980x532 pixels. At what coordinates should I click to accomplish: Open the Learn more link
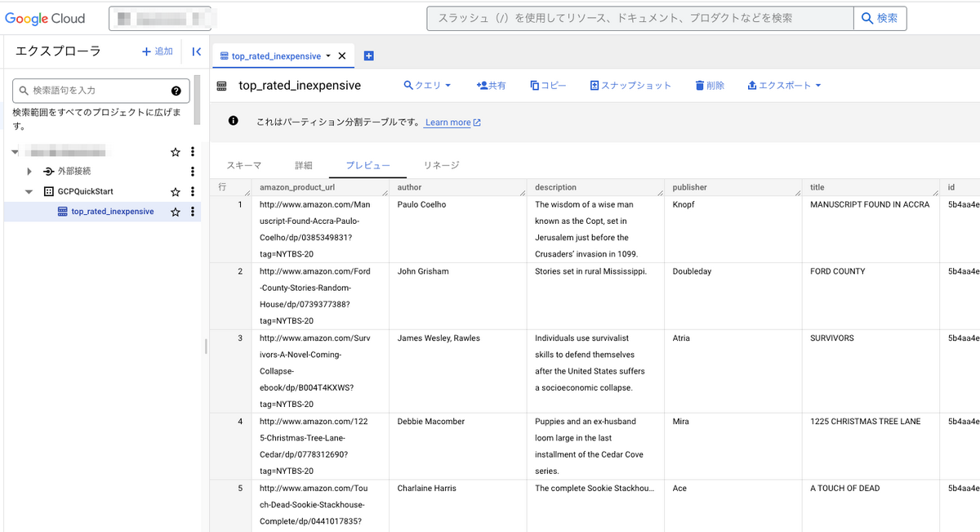[452, 123]
